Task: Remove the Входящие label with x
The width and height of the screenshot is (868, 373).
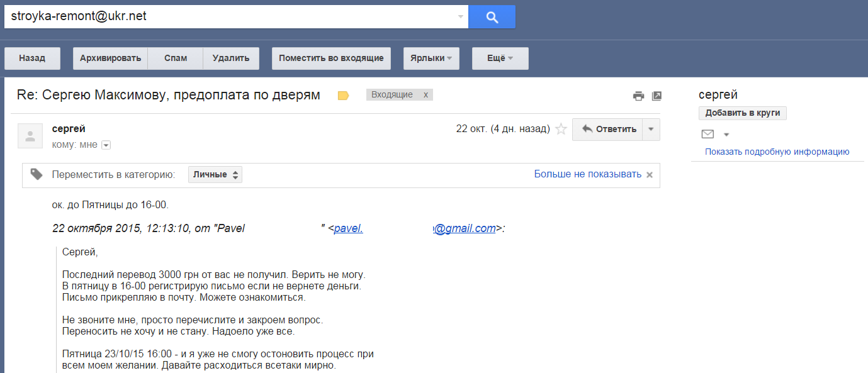Action: coord(426,95)
